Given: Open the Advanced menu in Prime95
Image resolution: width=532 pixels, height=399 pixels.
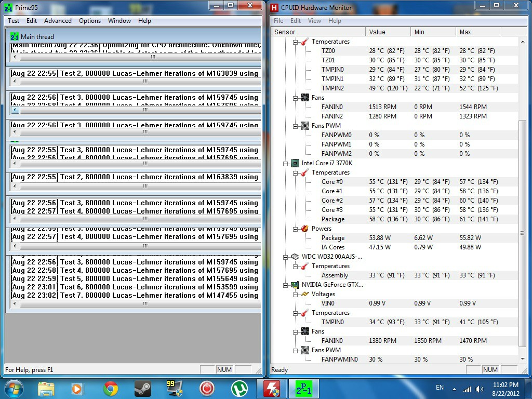Looking at the screenshot, I should (x=58, y=21).
